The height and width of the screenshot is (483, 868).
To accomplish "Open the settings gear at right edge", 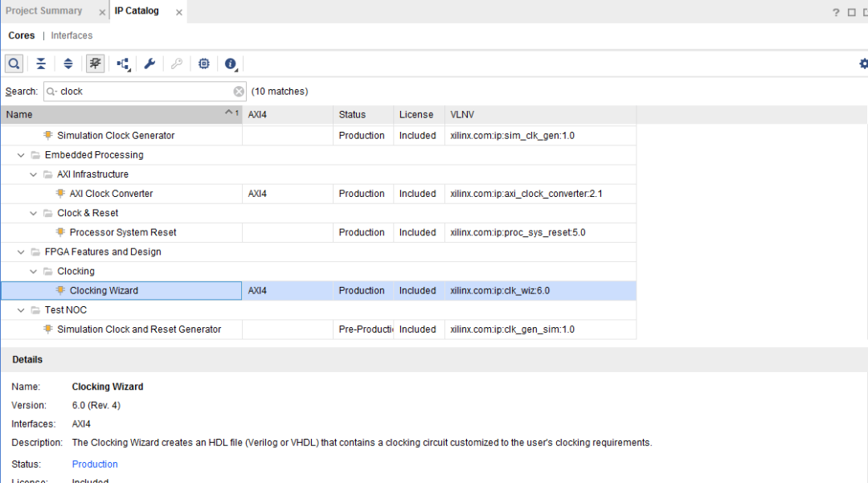I will [x=863, y=63].
